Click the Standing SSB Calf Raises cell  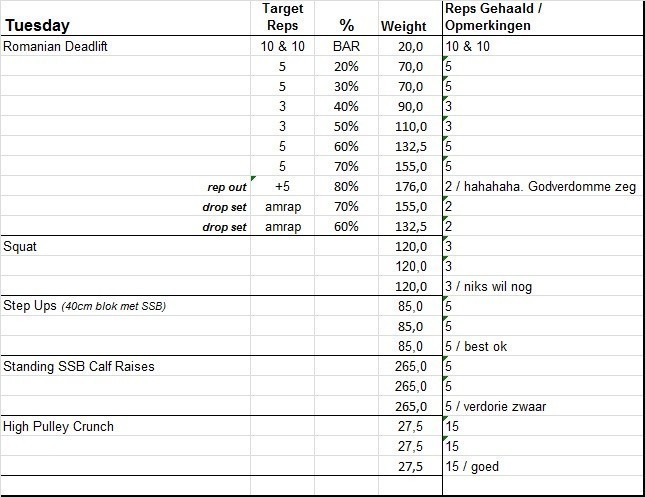(77, 366)
